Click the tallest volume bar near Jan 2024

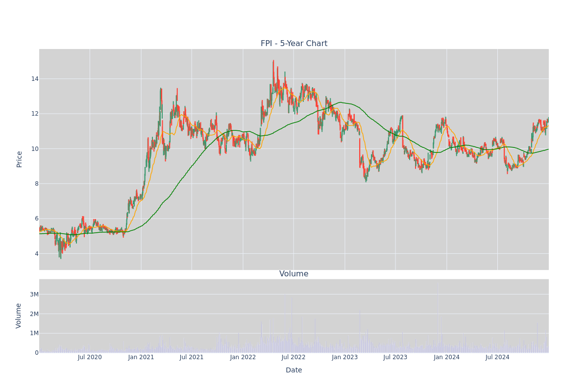(438, 318)
